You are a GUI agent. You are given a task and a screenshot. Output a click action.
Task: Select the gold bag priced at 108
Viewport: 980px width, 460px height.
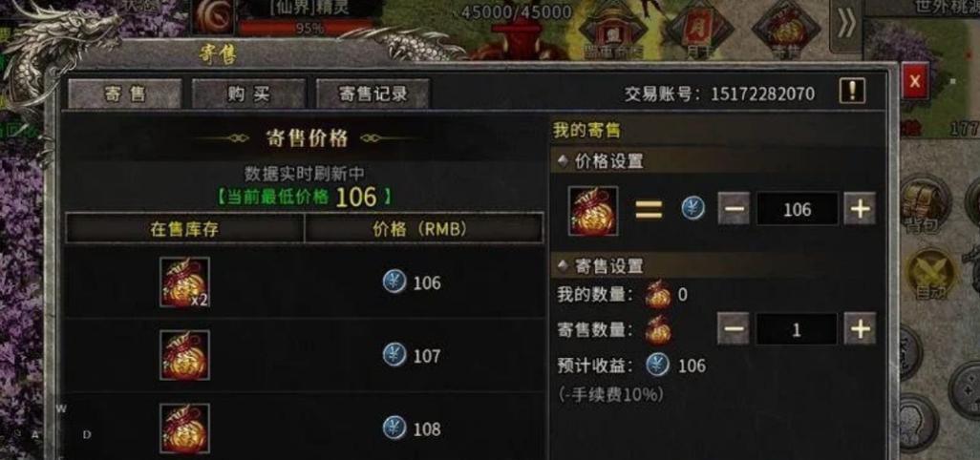click(184, 429)
